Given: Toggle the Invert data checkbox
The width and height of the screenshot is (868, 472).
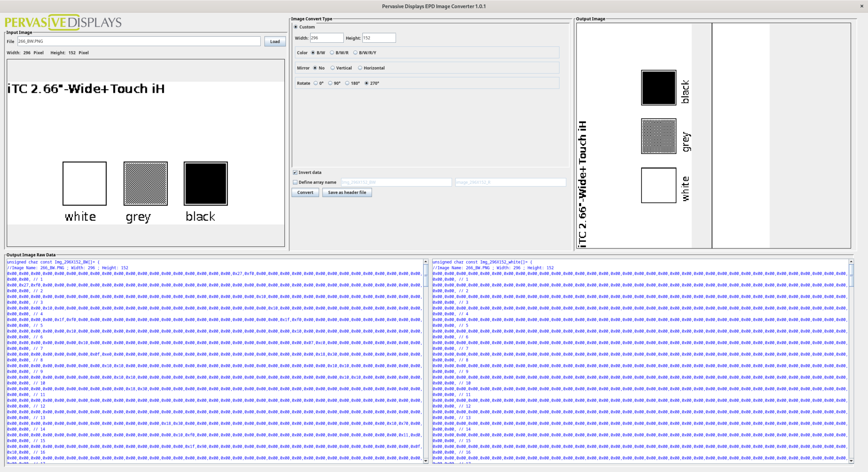Looking at the screenshot, I should click(295, 172).
